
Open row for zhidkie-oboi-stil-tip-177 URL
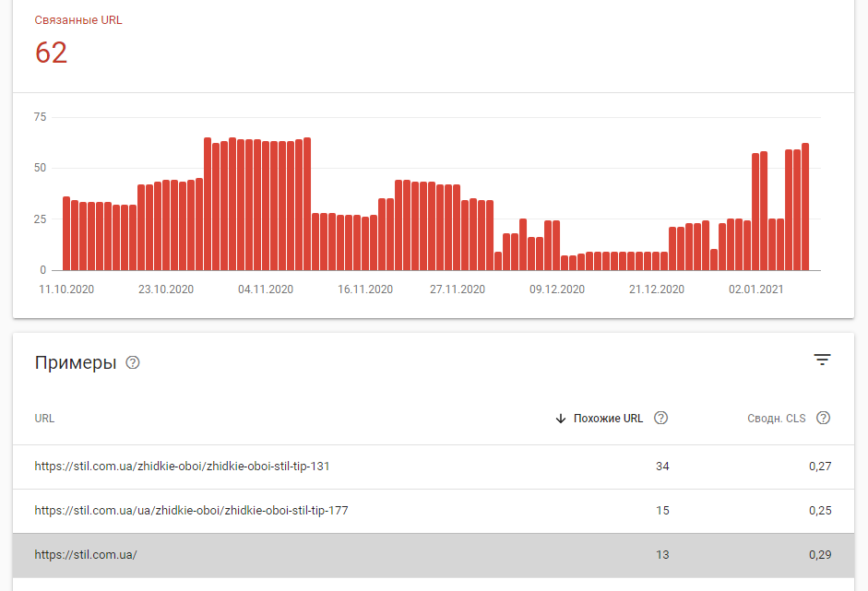click(434, 511)
